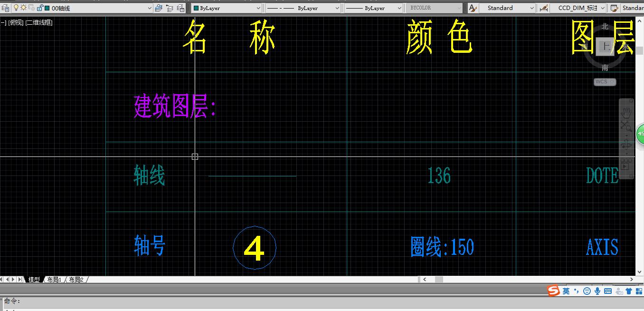Click 南 south on the ViewCube compass
This screenshot has height=311, width=644.
[605, 68]
